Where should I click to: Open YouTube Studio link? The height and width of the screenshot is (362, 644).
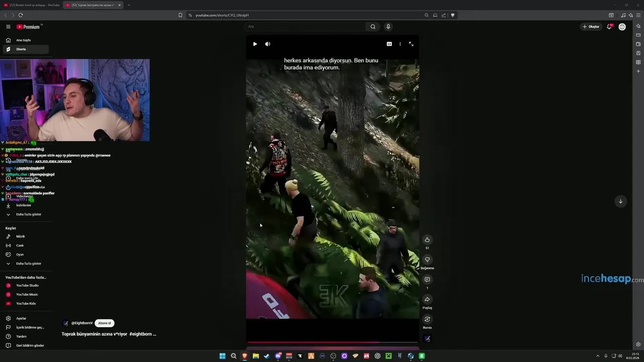(25, 286)
